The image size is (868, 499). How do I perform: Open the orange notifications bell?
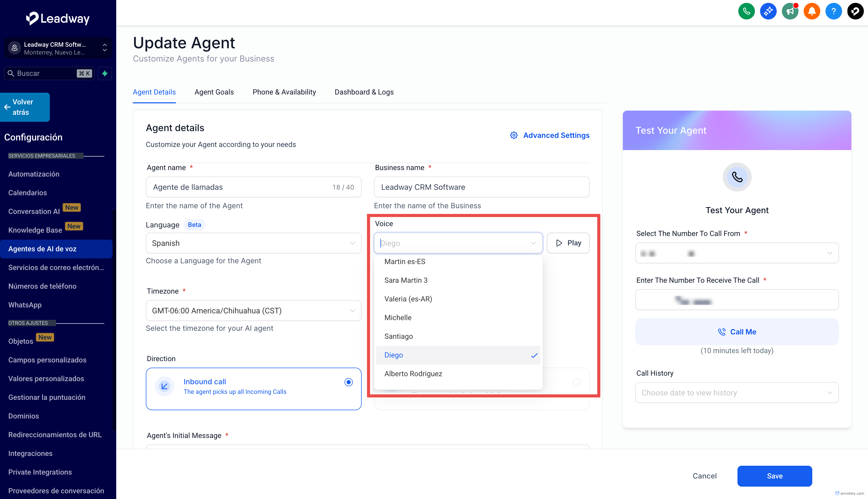click(811, 11)
